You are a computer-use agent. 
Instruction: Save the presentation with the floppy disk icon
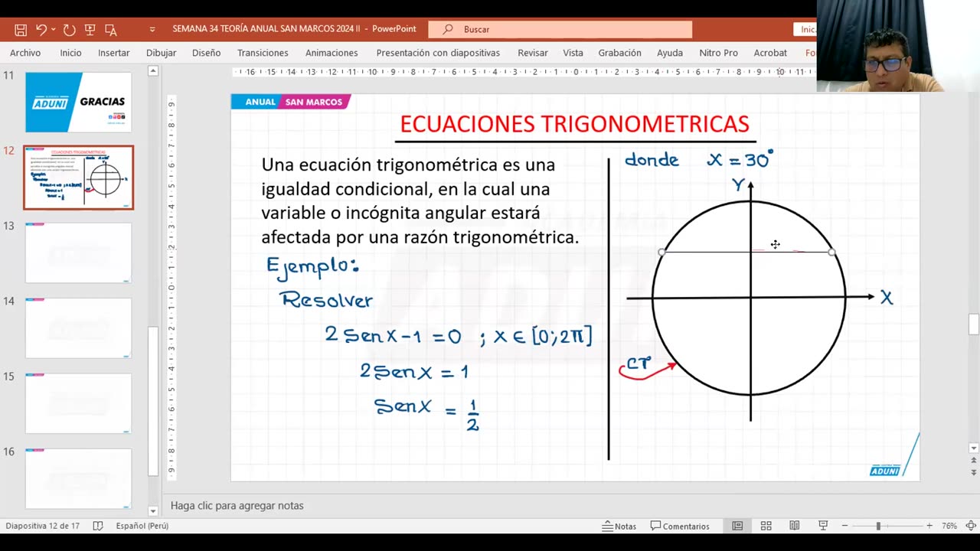click(x=21, y=30)
